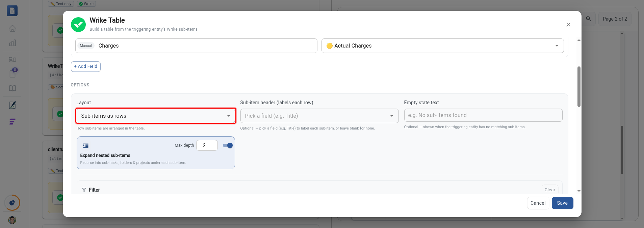The image size is (644, 228).
Task: Open the layout blocks icon in sidebar
Action: (x=12, y=59)
